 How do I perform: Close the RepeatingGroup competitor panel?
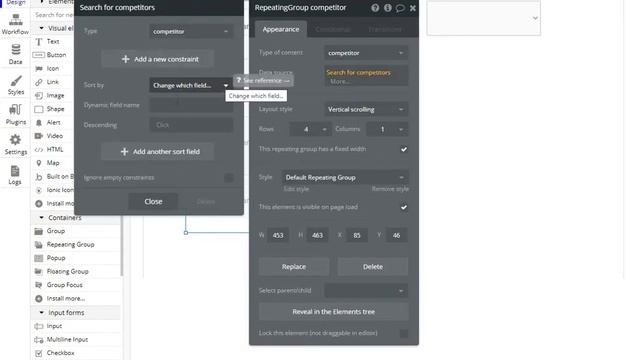click(x=413, y=8)
